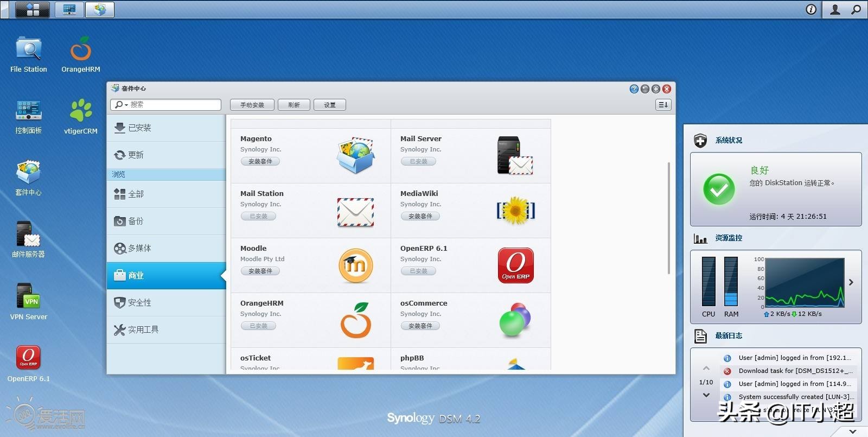Click the main menu grid icon
The width and height of the screenshot is (868, 437).
click(x=33, y=9)
